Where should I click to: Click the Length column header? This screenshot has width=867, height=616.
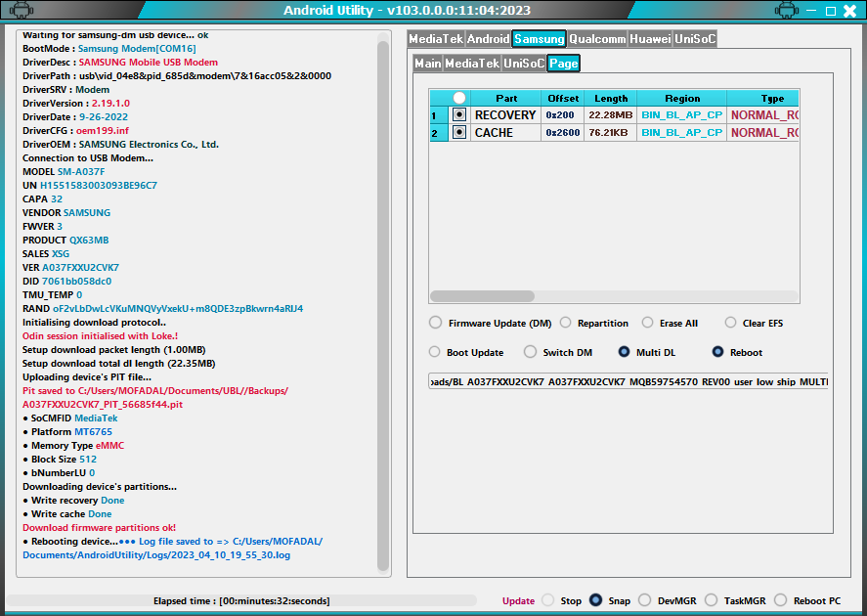pyautogui.click(x=611, y=99)
